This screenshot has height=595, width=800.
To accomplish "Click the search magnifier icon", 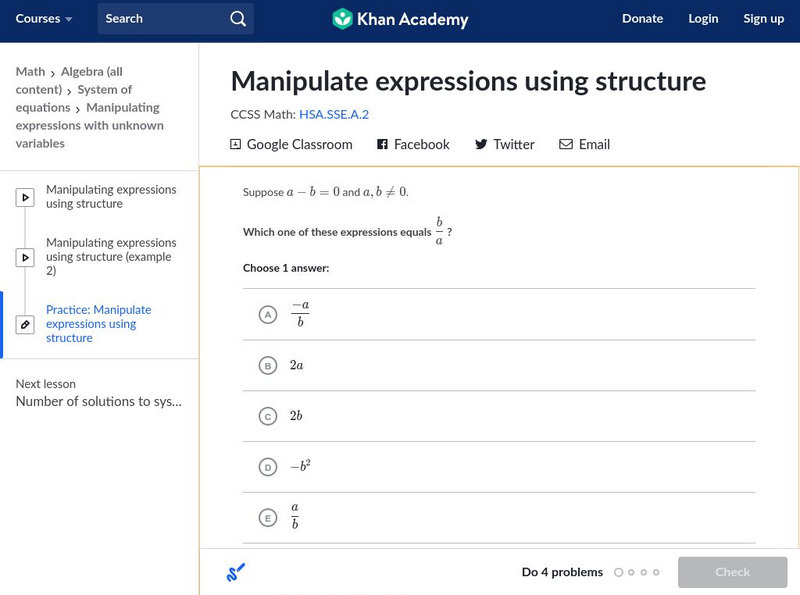I will [x=237, y=19].
